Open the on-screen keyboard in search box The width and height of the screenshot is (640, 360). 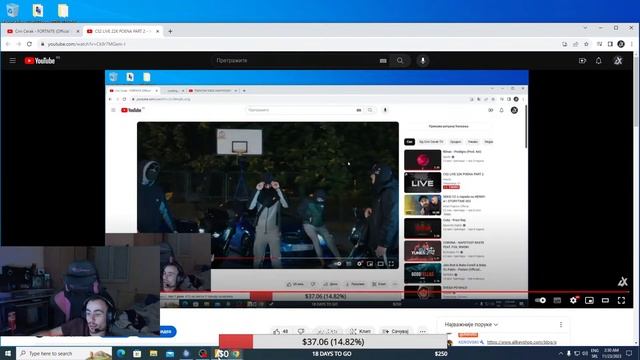[383, 60]
